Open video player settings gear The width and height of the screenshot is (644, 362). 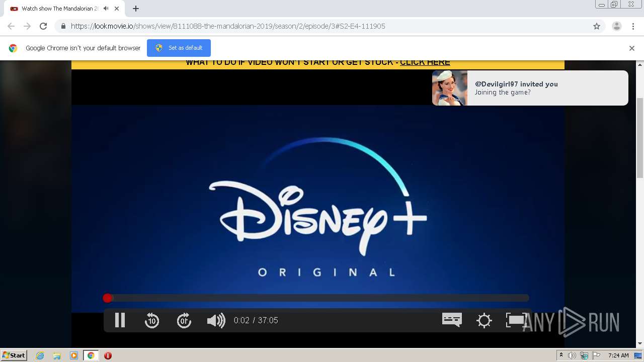click(x=484, y=320)
